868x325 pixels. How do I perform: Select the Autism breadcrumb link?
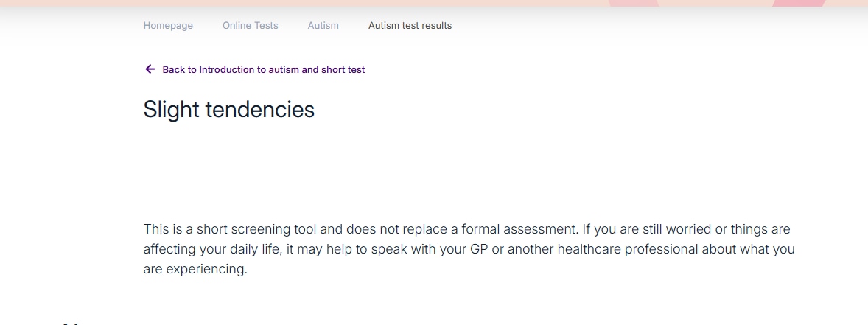point(323,26)
